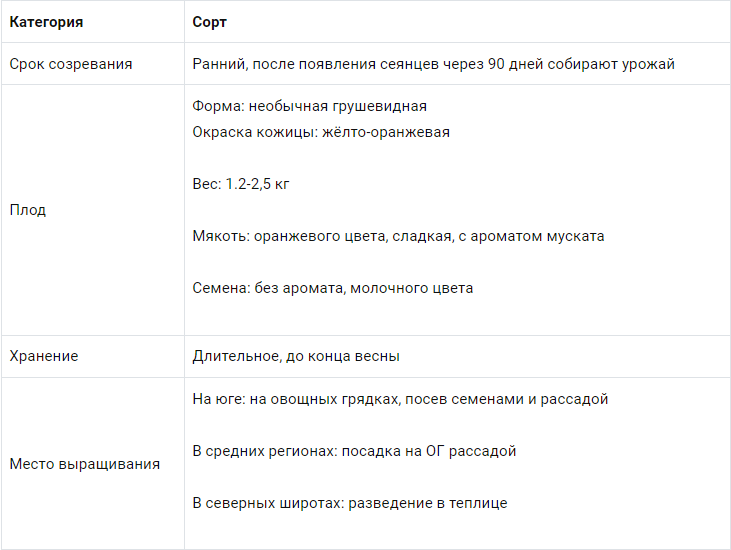
Task: Click the 'Форма: необычная грушевидная' line
Action: (x=310, y=106)
